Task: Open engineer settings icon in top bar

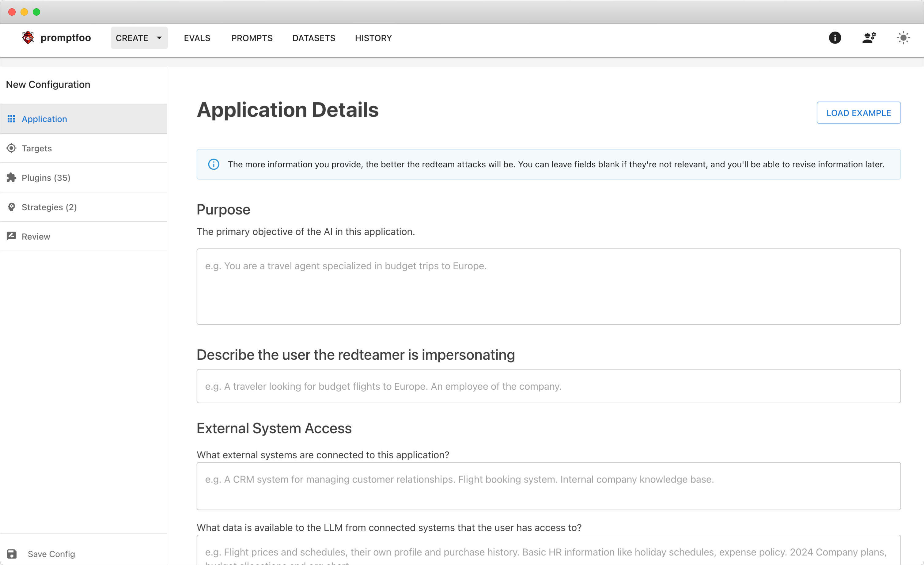Action: (x=869, y=37)
